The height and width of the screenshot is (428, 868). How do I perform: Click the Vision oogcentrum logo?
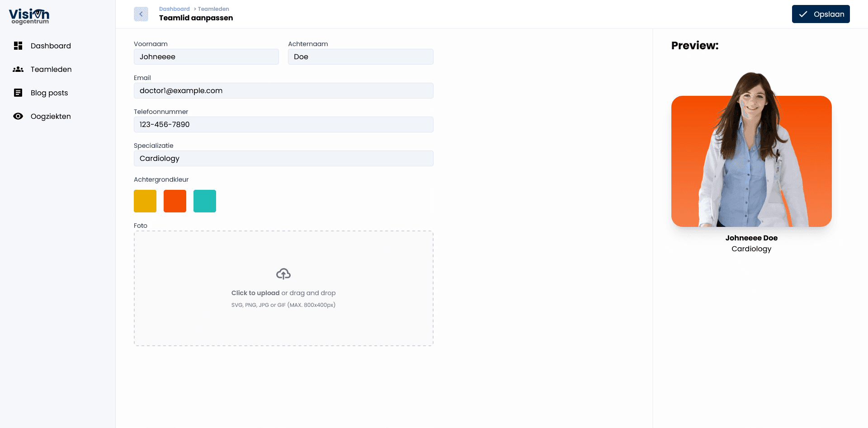pyautogui.click(x=29, y=16)
